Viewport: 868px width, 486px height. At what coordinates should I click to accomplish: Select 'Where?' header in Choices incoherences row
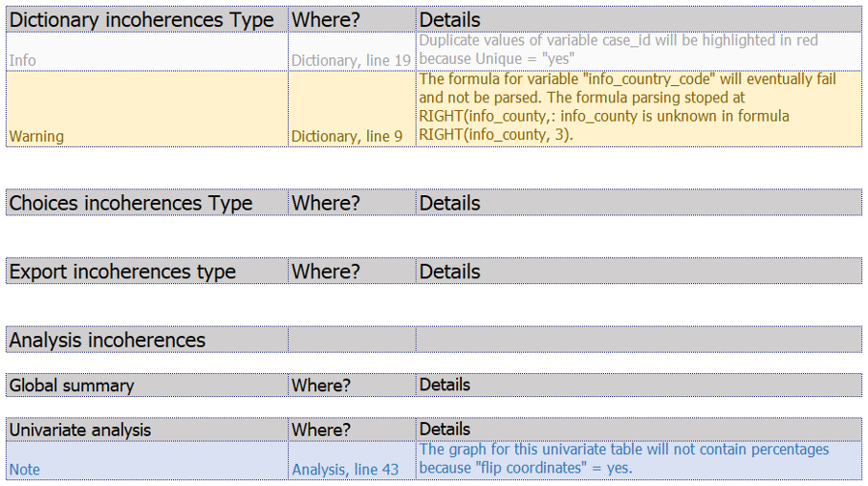click(x=352, y=203)
